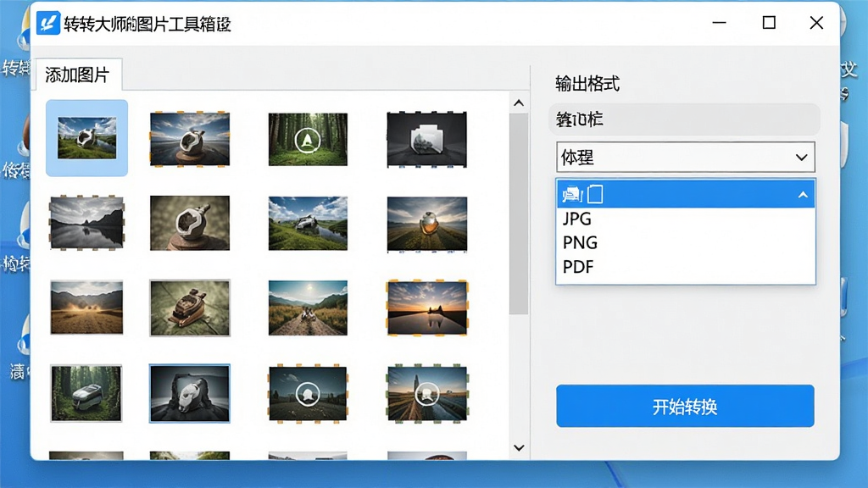Click the 开始转换 button
This screenshot has width=868, height=488.
[x=685, y=406]
